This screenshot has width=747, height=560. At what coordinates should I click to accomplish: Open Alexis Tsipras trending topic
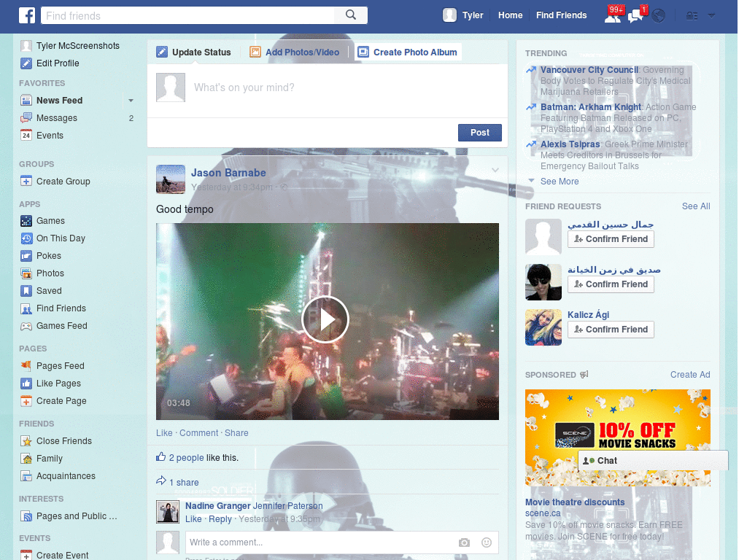(570, 144)
